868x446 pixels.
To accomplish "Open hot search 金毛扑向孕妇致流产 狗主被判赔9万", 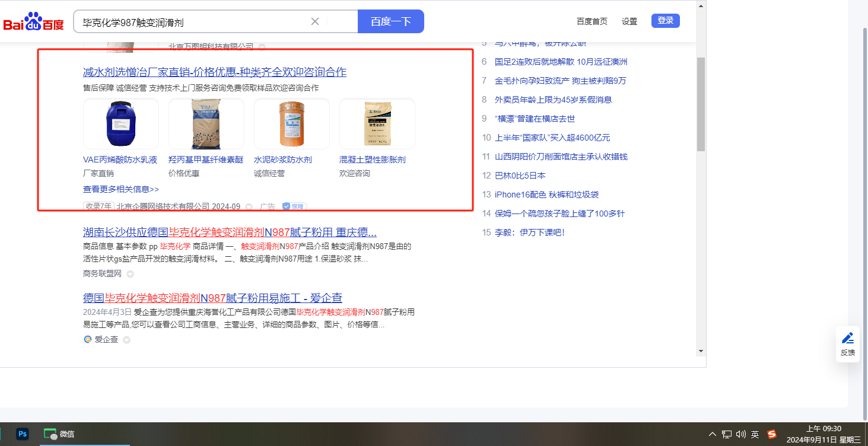I will [561, 81].
